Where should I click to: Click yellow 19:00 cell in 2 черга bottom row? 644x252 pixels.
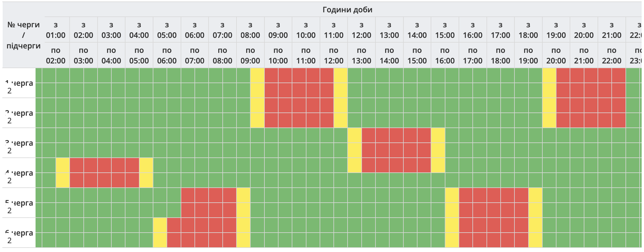(549, 120)
